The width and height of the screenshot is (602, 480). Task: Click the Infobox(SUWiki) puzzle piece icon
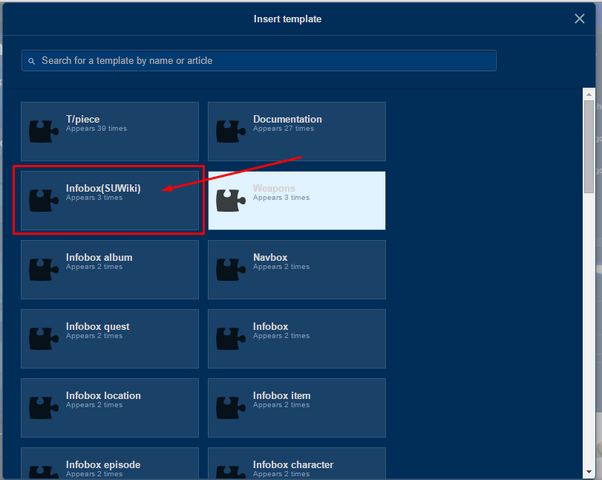point(44,200)
